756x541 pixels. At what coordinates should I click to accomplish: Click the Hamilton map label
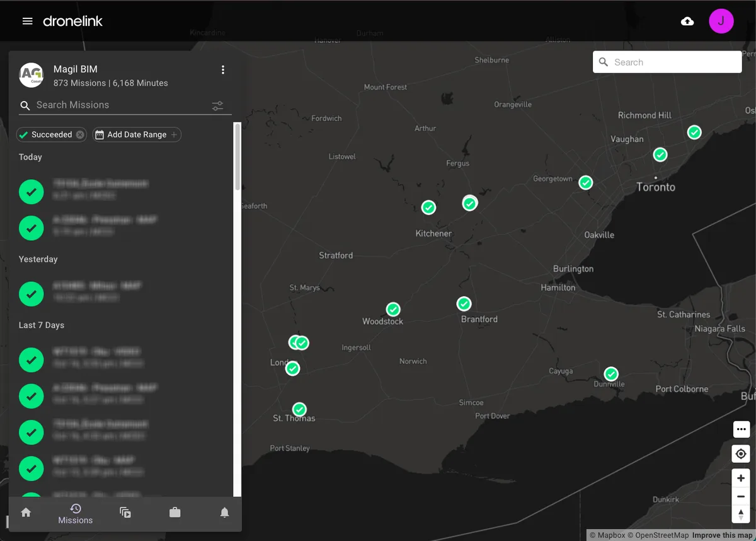click(x=558, y=288)
